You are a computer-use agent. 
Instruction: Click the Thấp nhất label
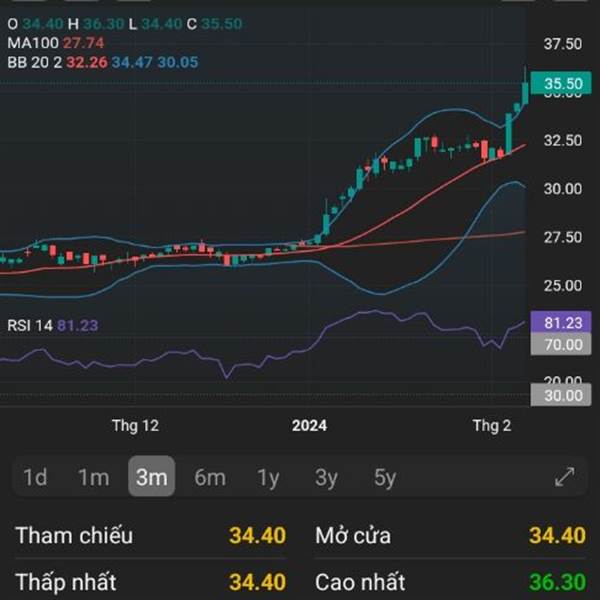click(x=65, y=582)
